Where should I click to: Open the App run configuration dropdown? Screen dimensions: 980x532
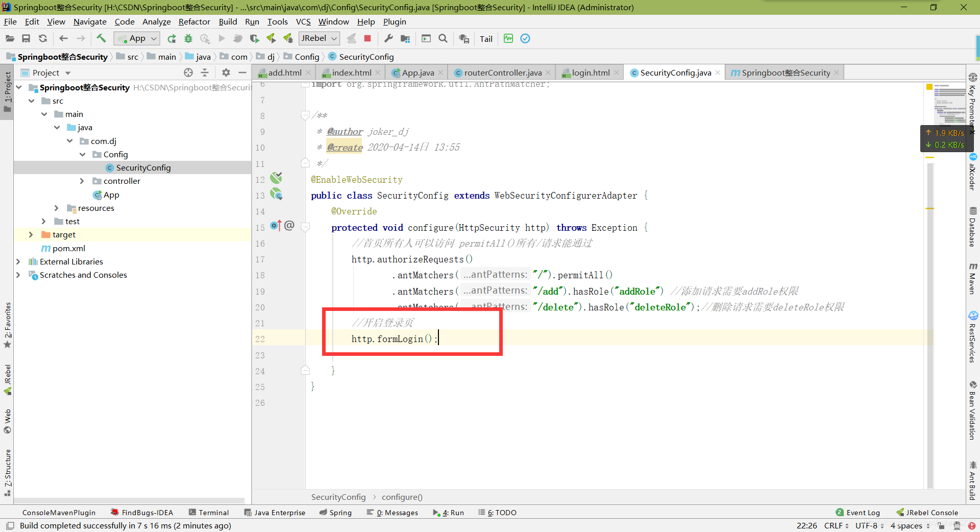point(137,38)
